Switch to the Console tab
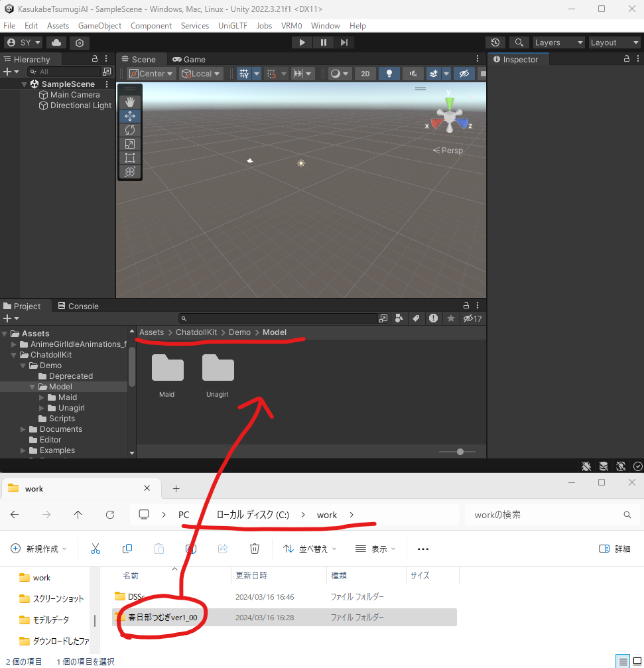This screenshot has height=668, width=644. pos(78,306)
